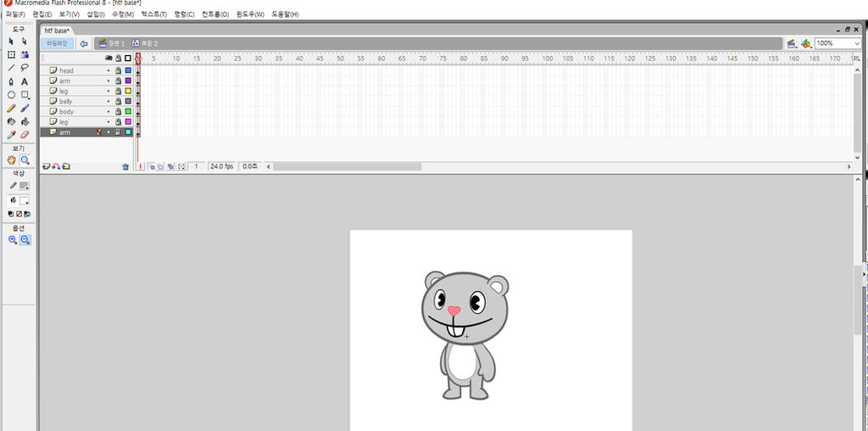868x431 pixels.
Task: Open the 삽입(I) menu
Action: pos(96,14)
